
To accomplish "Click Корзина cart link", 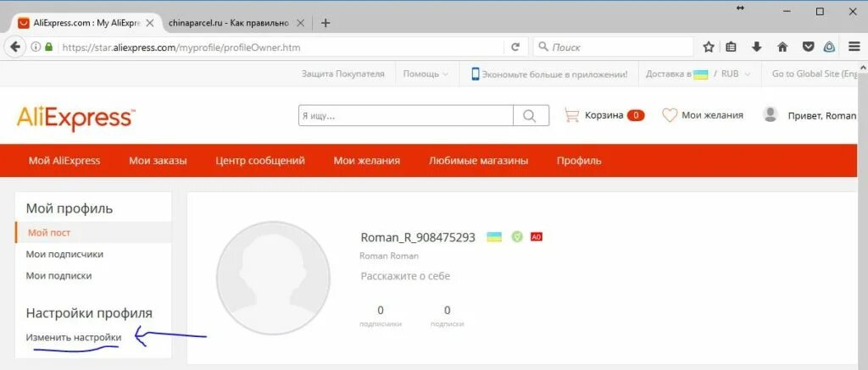I will point(604,116).
